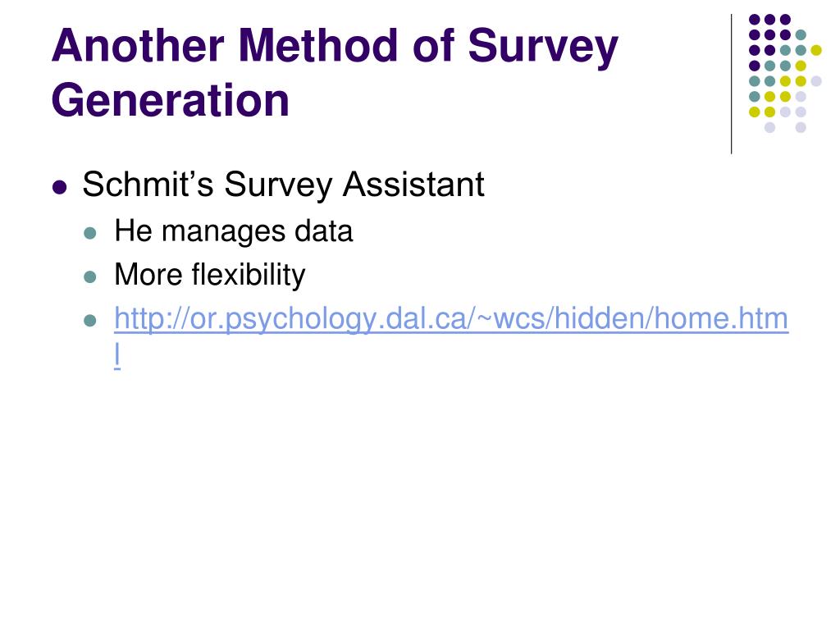The height and width of the screenshot is (630, 840).
Task: Click the purple bullet before Schmit's Survey Assistant
Action: pyautogui.click(x=59, y=187)
